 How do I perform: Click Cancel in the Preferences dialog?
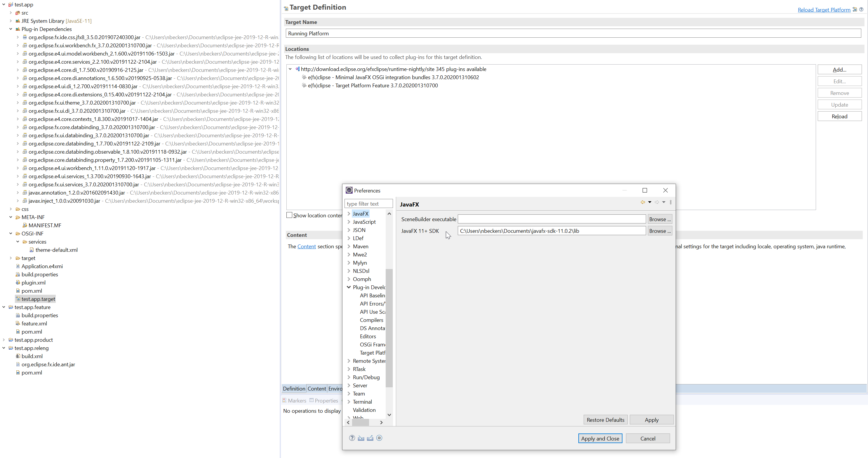tap(648, 438)
